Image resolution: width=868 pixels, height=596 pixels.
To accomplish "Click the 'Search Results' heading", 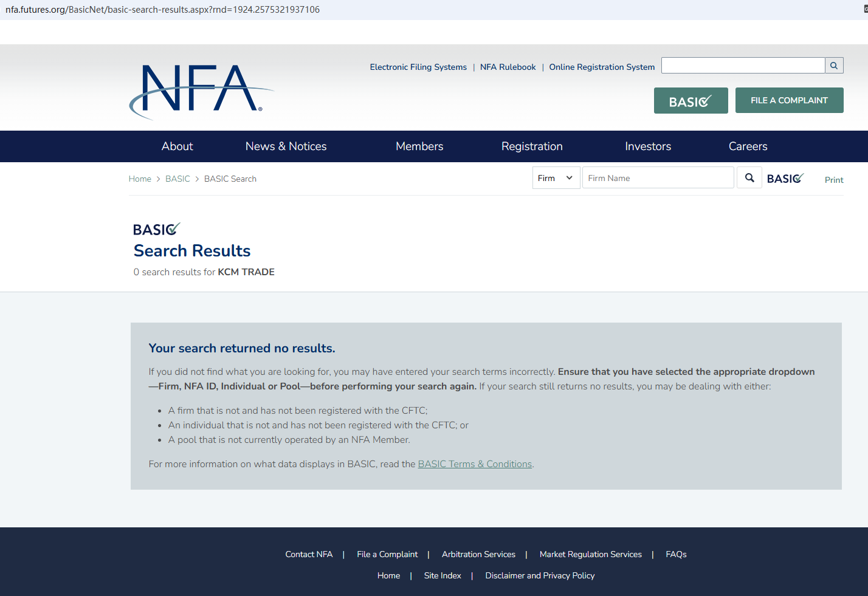I will (x=192, y=251).
